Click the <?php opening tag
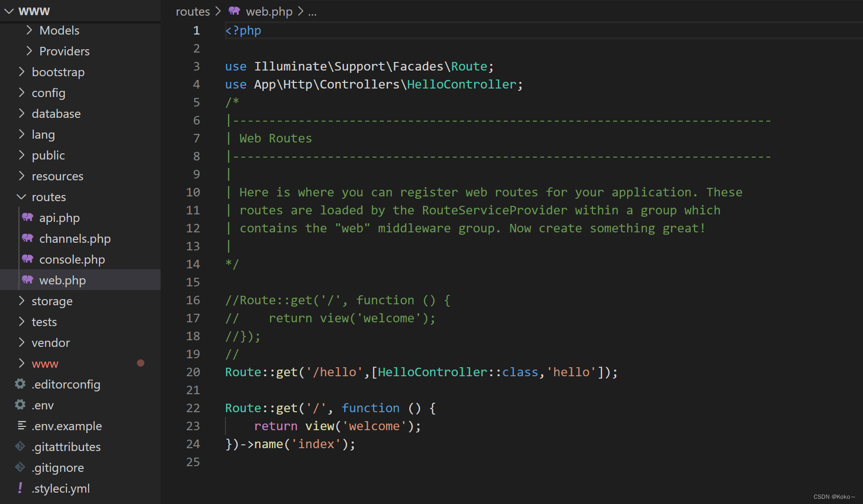Screen dimensions: 863x504 (x=243, y=30)
